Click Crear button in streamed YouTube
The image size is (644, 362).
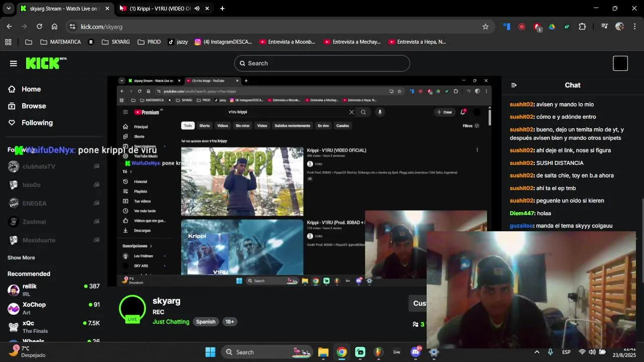(444, 112)
